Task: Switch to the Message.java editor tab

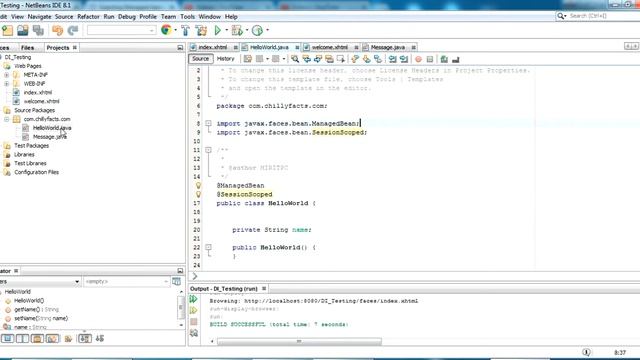Action: coord(388,47)
